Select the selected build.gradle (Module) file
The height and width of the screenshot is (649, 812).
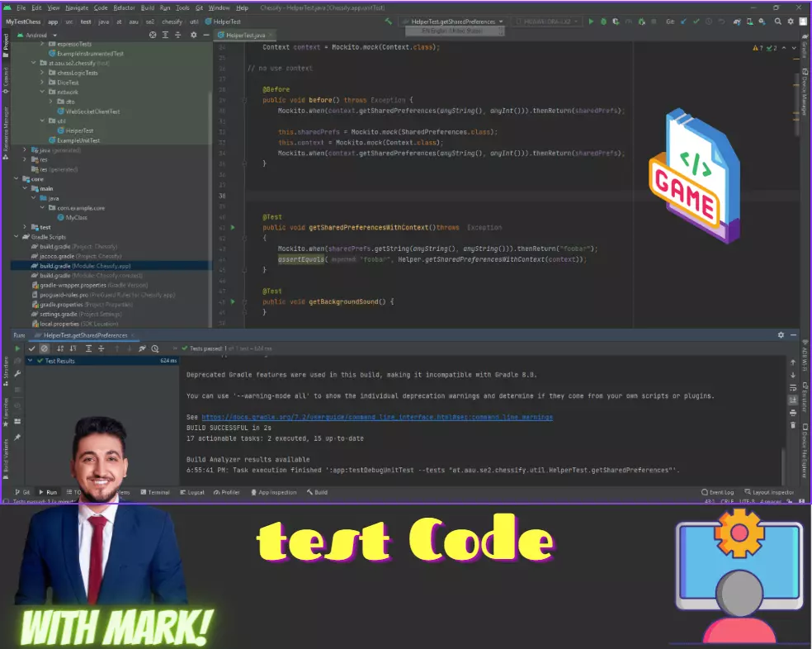point(111,266)
